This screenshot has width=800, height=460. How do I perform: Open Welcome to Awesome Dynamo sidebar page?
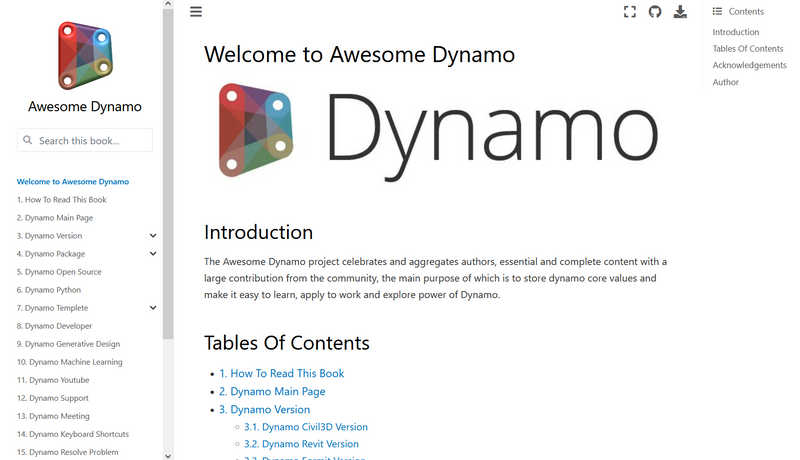pyautogui.click(x=72, y=182)
